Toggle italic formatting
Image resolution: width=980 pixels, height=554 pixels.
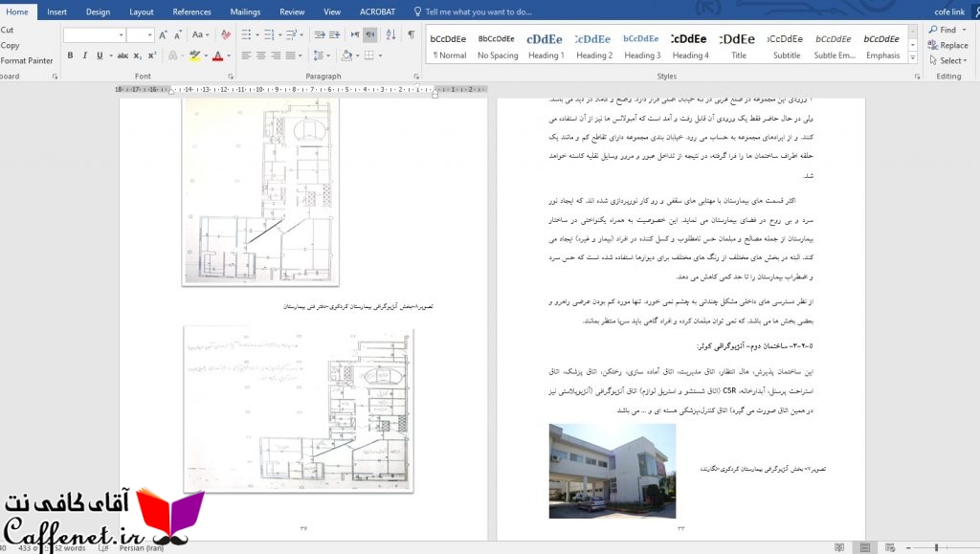click(85, 55)
